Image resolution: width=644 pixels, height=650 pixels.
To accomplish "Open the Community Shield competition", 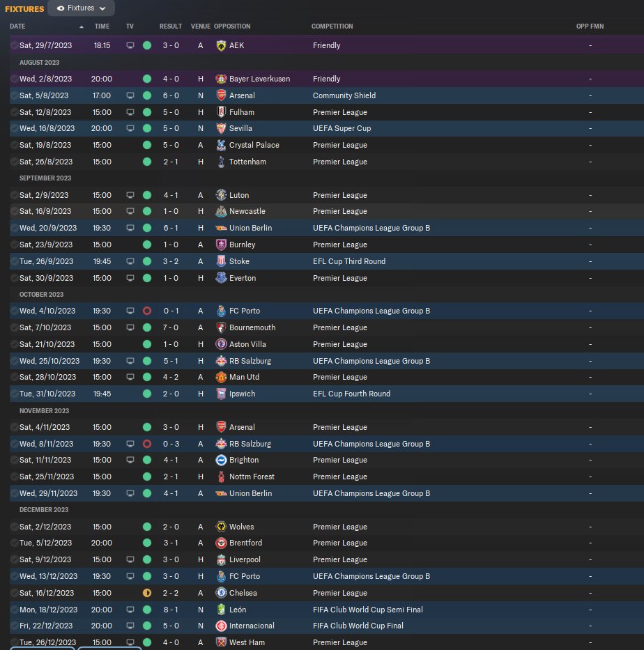I will click(x=344, y=95).
